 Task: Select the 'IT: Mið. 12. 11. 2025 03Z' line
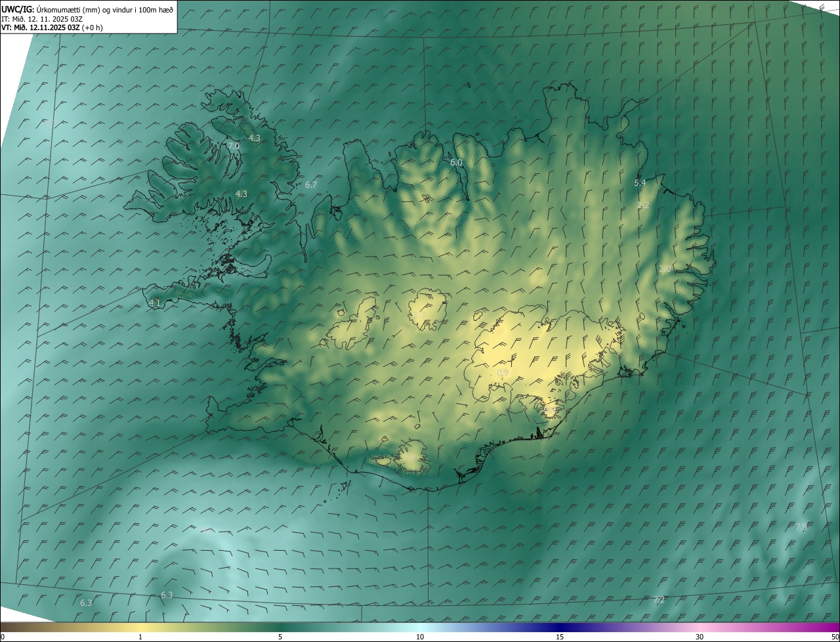click(43, 18)
